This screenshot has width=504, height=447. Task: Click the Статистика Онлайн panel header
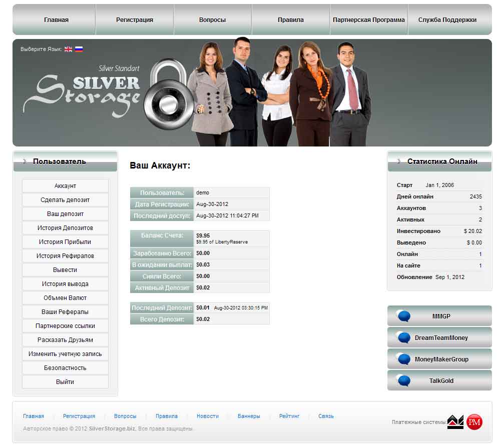pyautogui.click(x=440, y=161)
